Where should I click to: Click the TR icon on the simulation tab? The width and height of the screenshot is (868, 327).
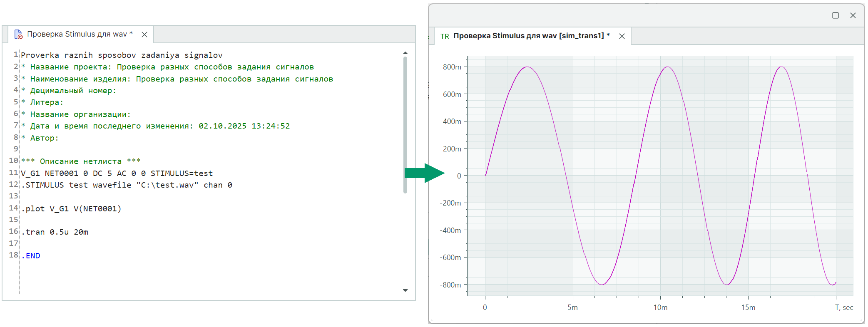(445, 36)
